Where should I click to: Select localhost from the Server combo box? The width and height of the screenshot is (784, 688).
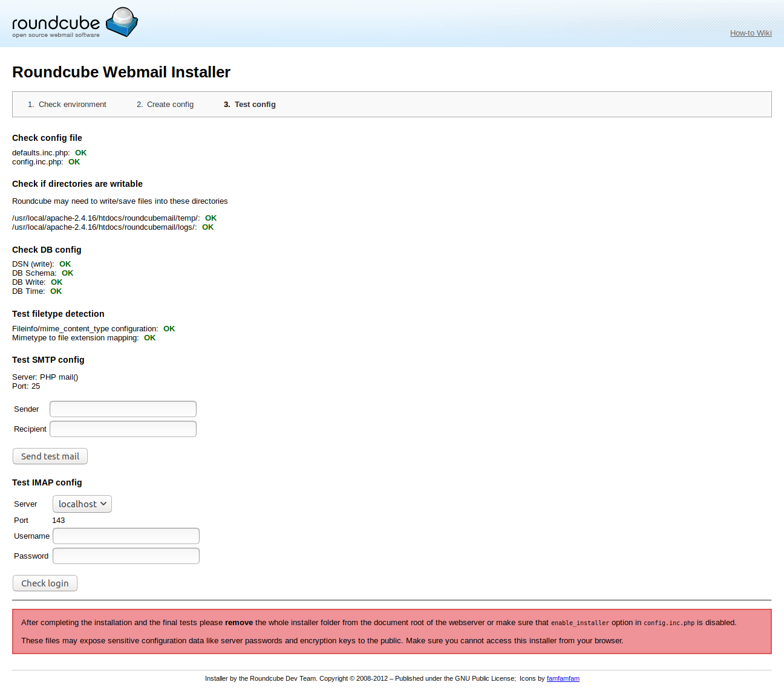82,504
